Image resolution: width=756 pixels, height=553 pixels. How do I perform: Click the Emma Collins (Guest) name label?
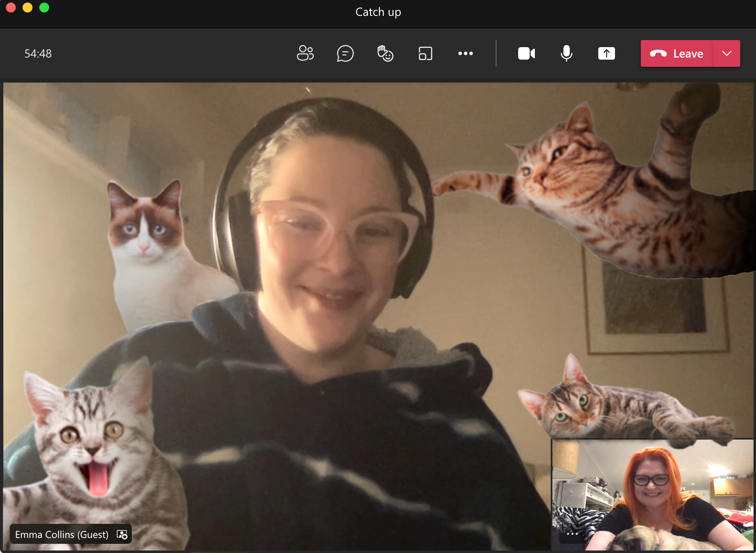point(62,535)
